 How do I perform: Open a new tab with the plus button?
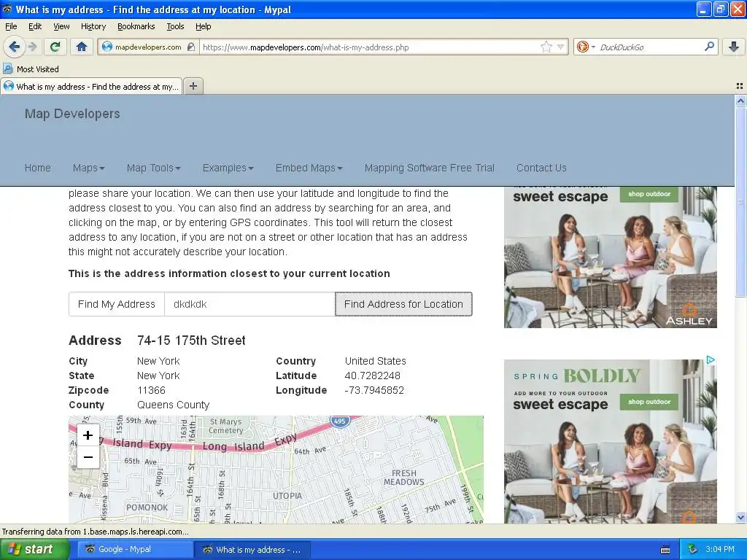(193, 86)
